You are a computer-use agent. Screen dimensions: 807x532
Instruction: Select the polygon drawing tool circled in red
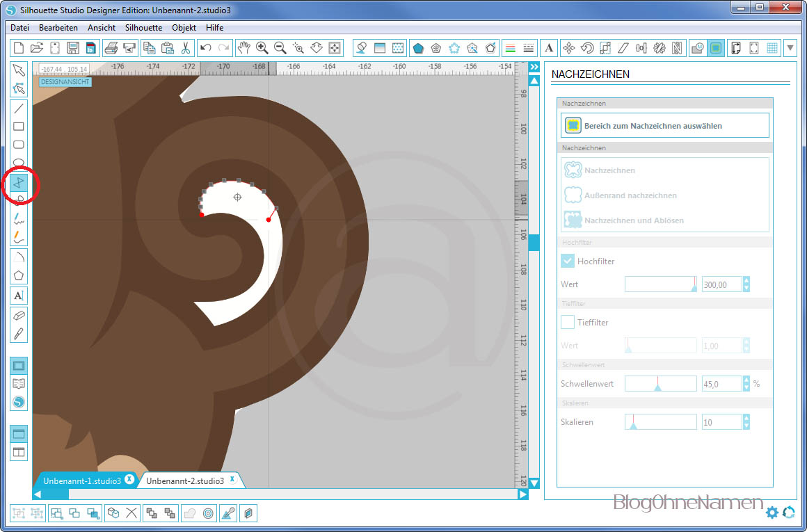pyautogui.click(x=19, y=182)
